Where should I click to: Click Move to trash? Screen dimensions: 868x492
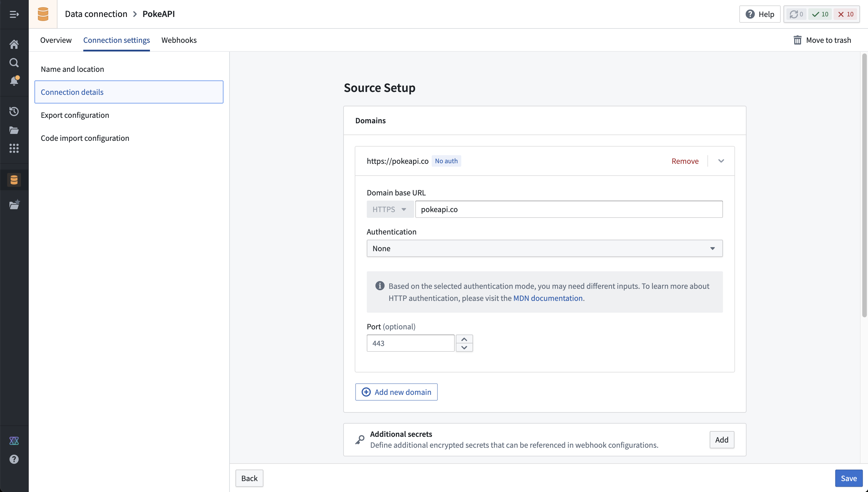pos(822,40)
